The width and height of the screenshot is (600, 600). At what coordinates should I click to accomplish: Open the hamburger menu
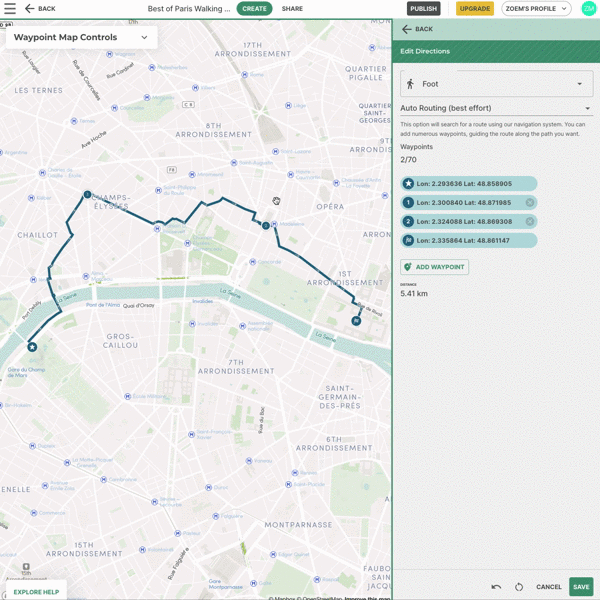[10, 9]
